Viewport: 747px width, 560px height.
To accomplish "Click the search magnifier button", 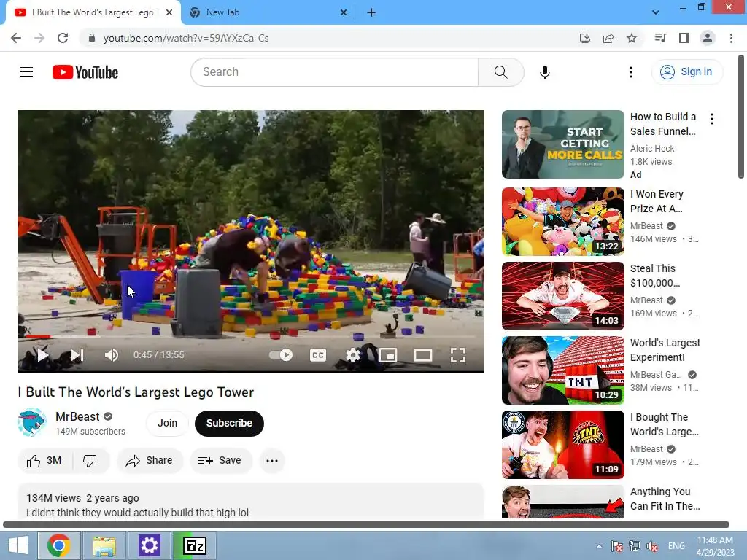I will [500, 72].
